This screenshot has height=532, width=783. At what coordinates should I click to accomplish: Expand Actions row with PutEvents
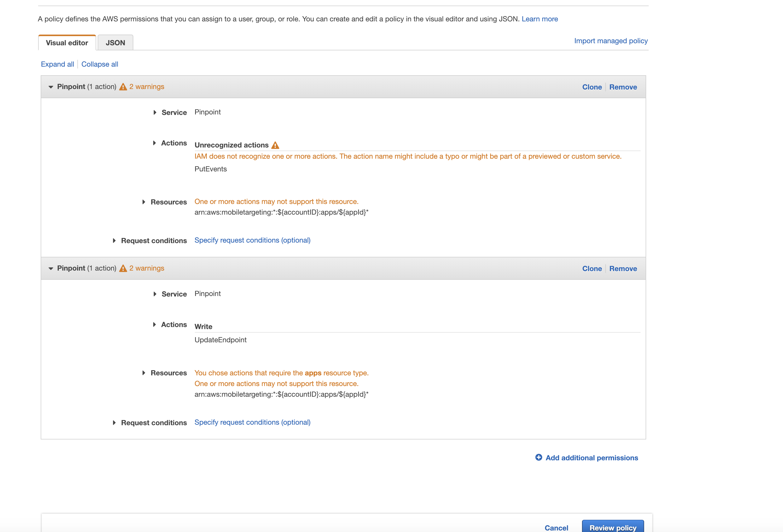pyautogui.click(x=154, y=143)
